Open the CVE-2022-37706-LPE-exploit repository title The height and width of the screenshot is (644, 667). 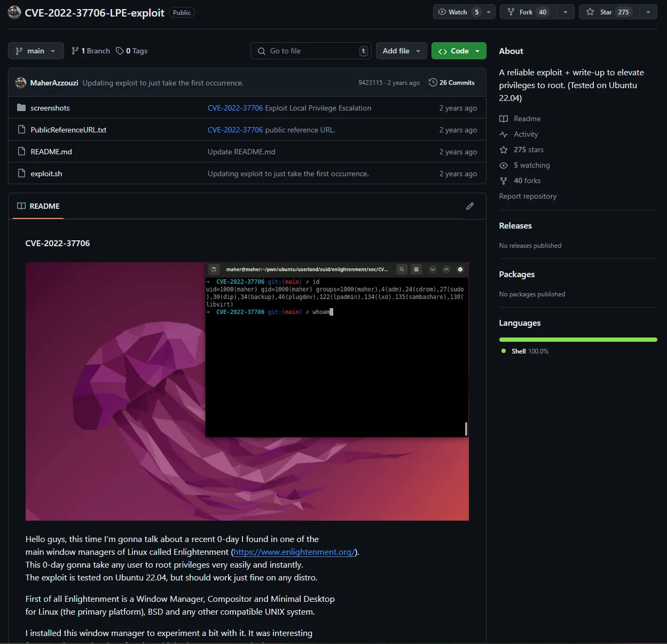click(95, 13)
